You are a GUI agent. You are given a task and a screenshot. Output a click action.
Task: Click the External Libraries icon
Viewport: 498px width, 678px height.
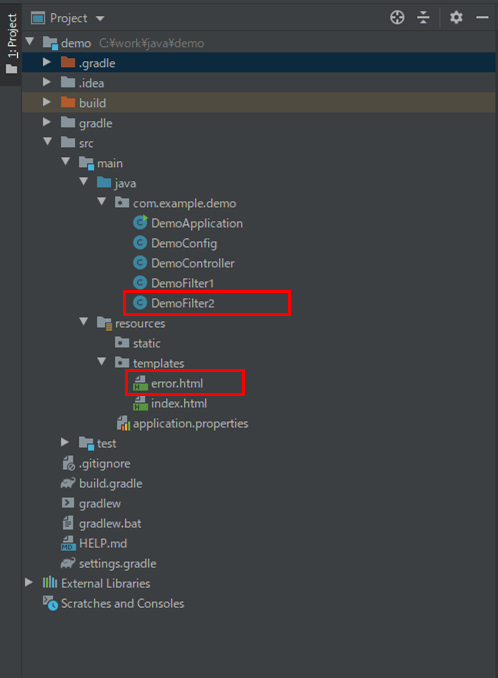click(x=50, y=583)
